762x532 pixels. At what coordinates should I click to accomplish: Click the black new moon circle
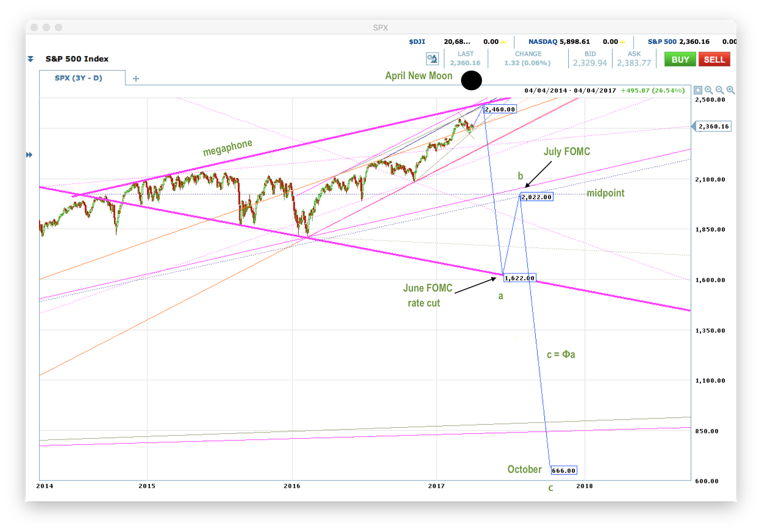471,80
